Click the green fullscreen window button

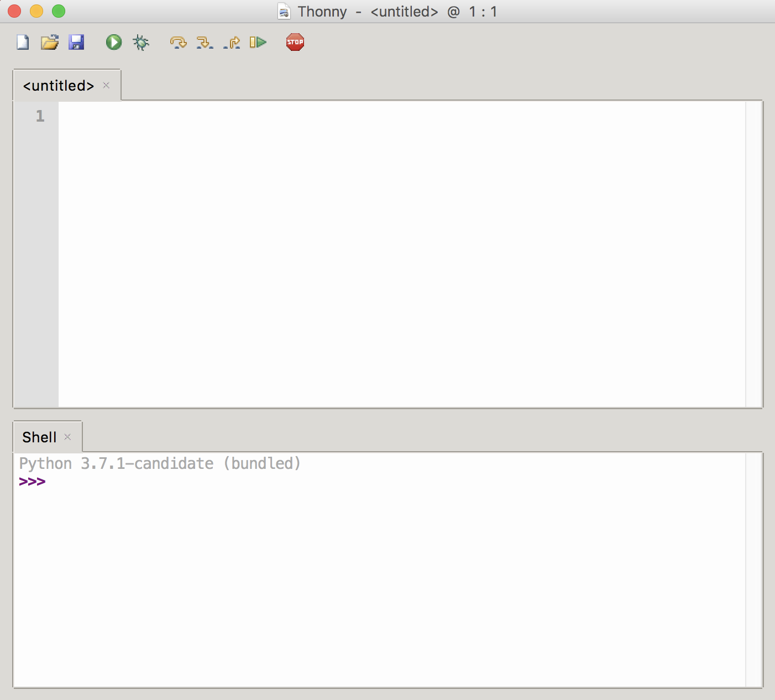tap(59, 11)
